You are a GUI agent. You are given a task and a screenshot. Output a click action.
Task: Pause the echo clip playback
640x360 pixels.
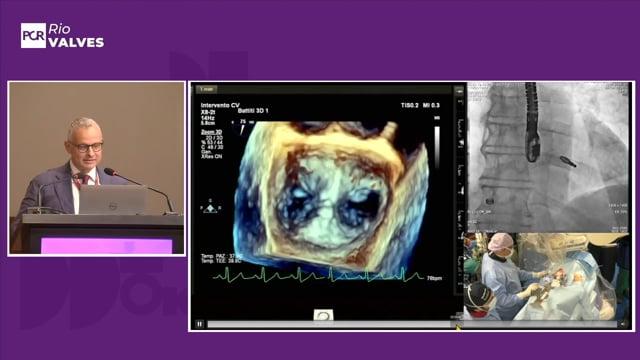coord(199,324)
